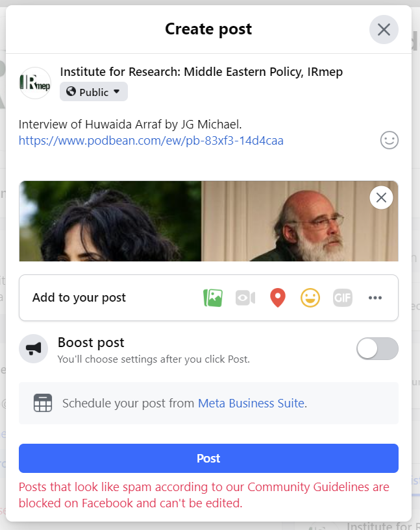Click the Tag people camera icon
The height and width of the screenshot is (530, 420).
click(x=245, y=298)
